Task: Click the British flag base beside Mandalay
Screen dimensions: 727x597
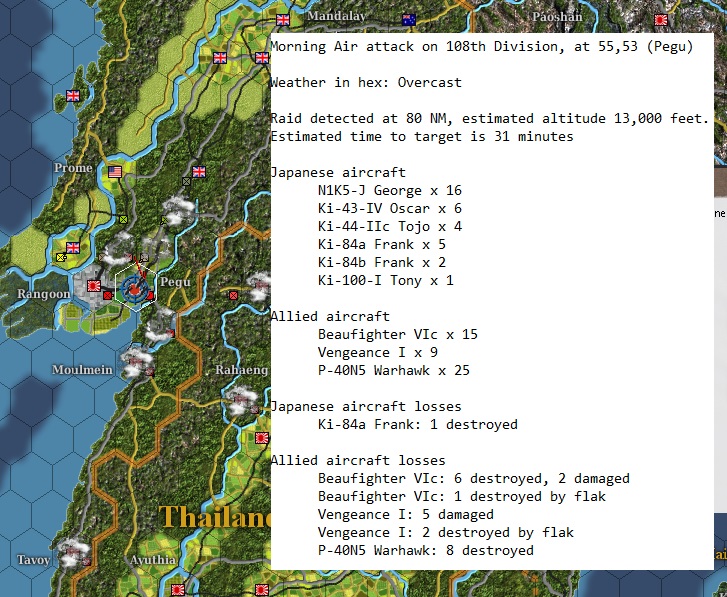Action: tap(283, 20)
